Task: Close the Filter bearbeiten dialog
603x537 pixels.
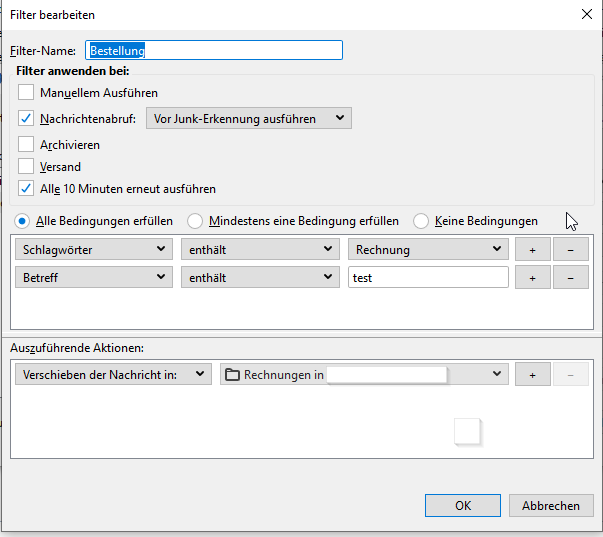Action: 585,15
